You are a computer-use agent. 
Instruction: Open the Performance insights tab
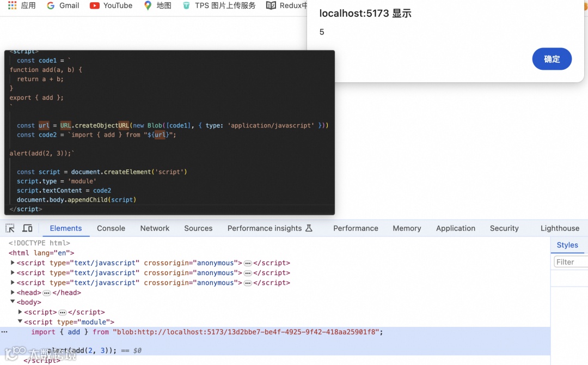[269, 228]
